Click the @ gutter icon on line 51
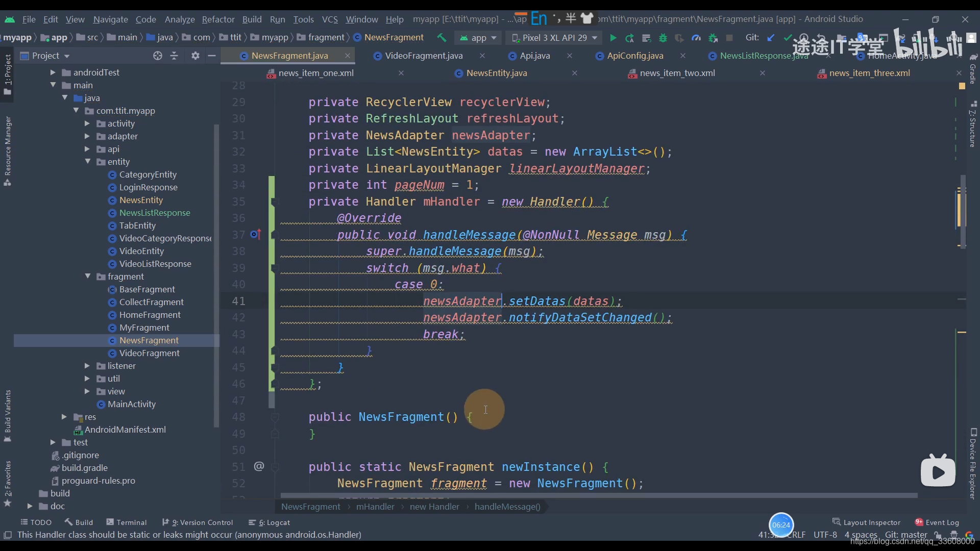The width and height of the screenshot is (980, 551). (259, 466)
